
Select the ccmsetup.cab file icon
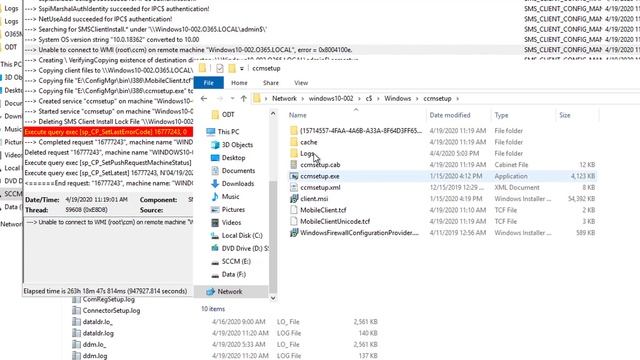tap(293, 165)
